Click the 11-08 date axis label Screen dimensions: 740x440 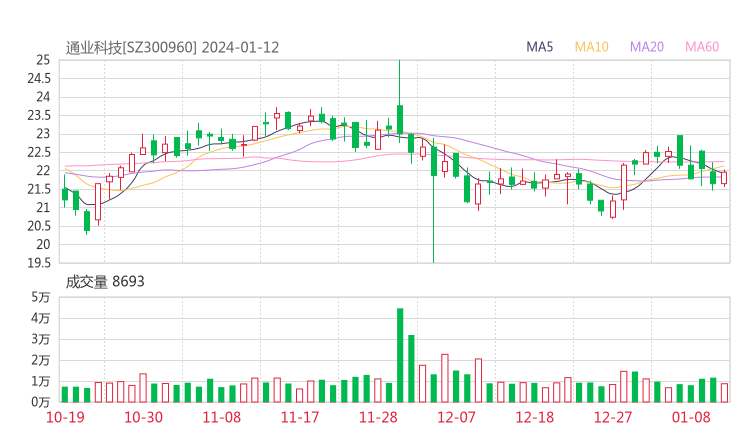point(221,417)
